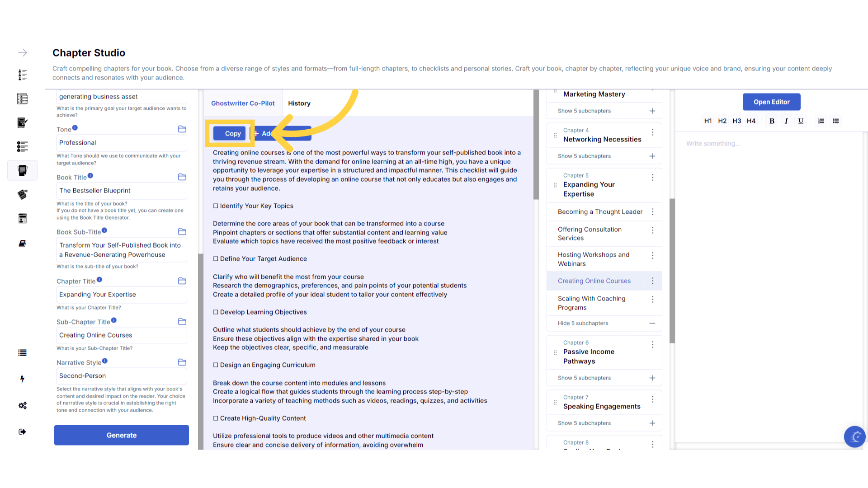Viewport: 868px width, 488px height.
Task: Insert a bullet list via toolbar icon
Action: [835, 121]
